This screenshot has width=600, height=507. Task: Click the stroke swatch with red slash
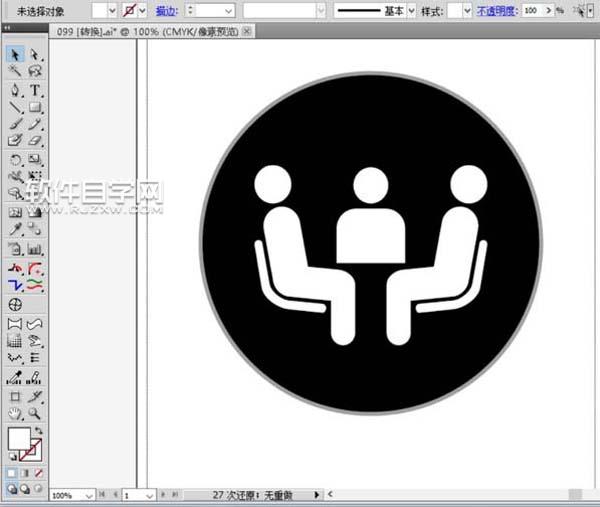click(129, 11)
